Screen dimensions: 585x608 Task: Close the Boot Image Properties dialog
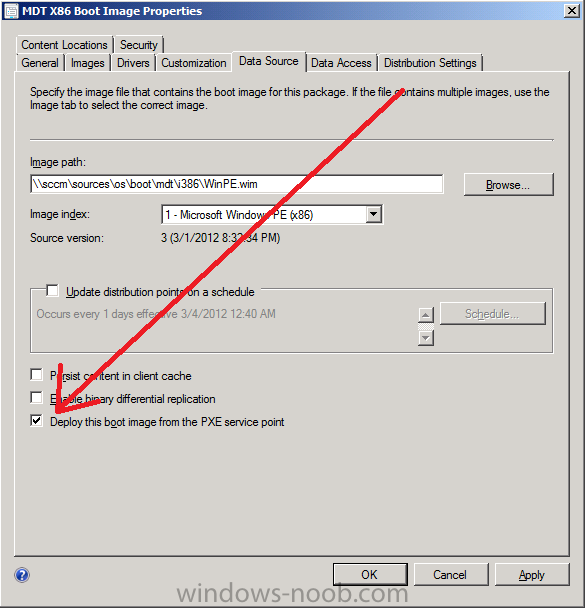pyautogui.click(x=571, y=10)
